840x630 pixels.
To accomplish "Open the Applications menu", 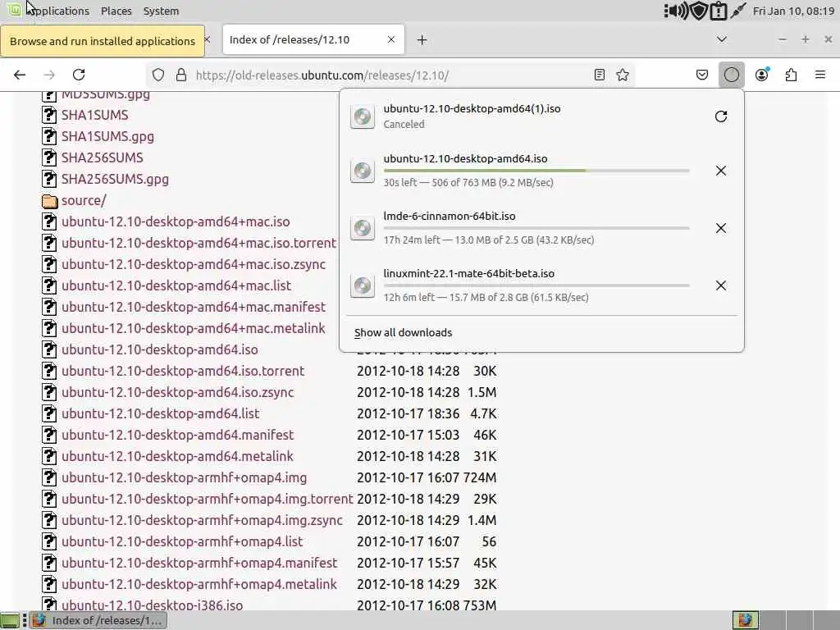I will click(x=58, y=11).
